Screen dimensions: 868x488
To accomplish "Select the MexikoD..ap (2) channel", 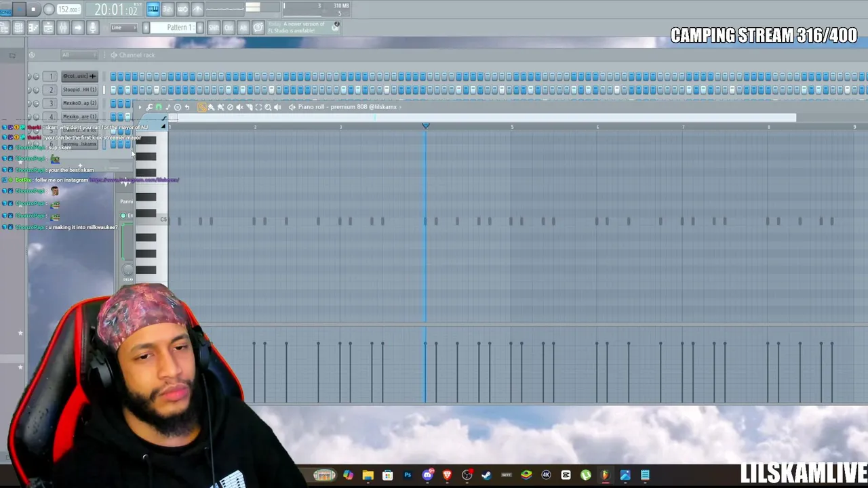I will 79,103.
